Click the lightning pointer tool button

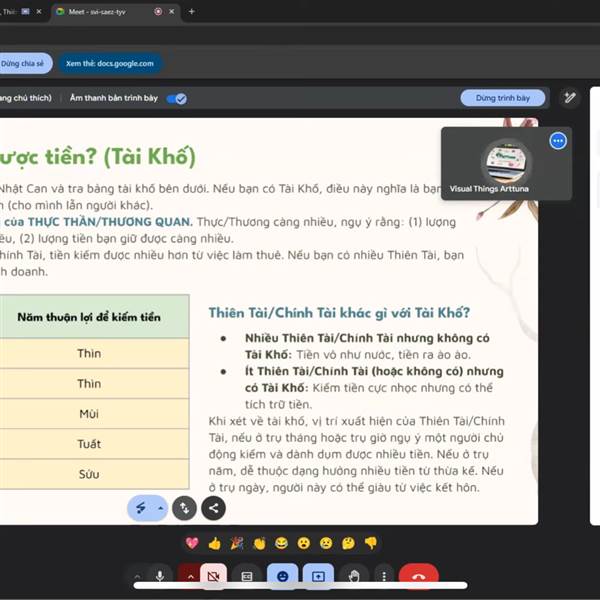[141, 508]
